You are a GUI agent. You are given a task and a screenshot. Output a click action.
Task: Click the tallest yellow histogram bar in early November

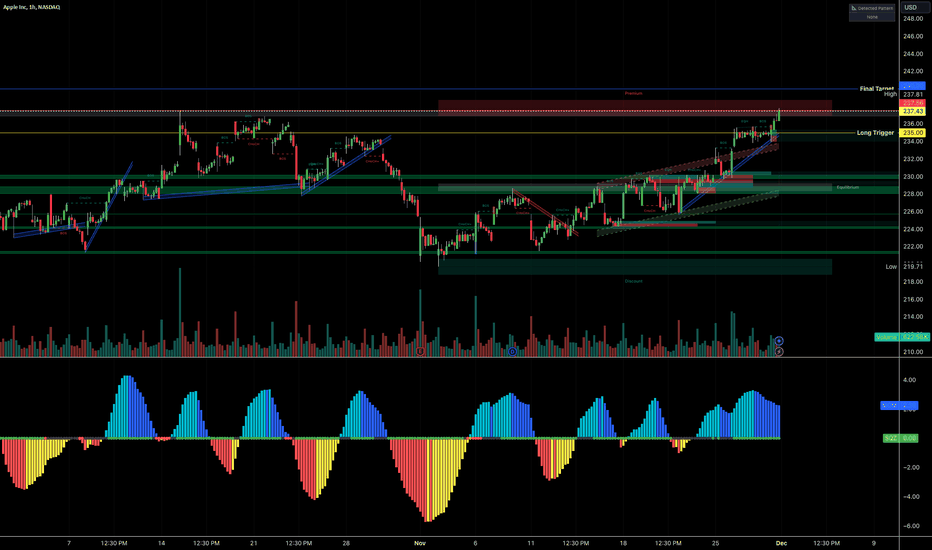(430, 480)
